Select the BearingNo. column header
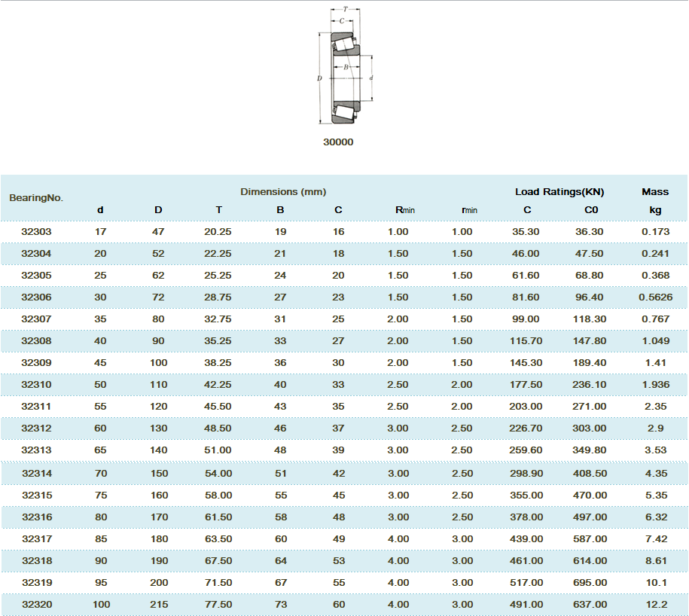This screenshot has width=689, height=616. tap(36, 198)
